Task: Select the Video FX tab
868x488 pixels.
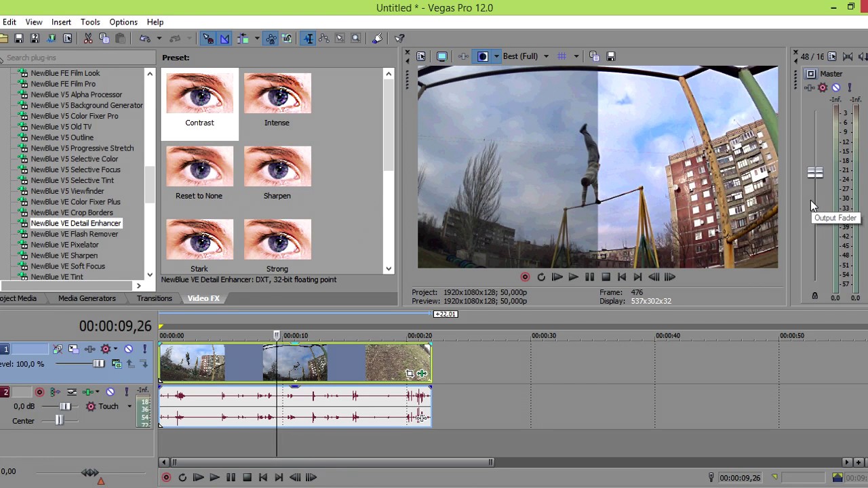Action: (203, 298)
